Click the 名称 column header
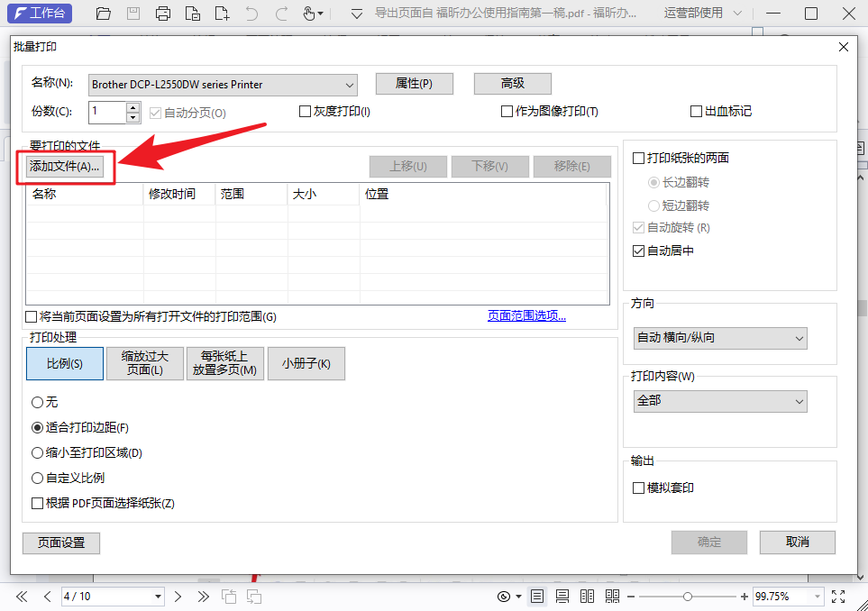Screen dimensions: 868x611 (85, 195)
